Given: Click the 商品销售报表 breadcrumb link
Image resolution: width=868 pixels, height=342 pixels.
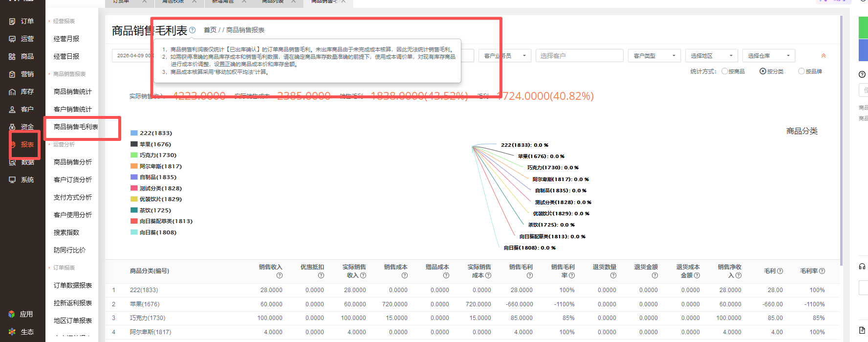Looking at the screenshot, I should coord(245,30).
